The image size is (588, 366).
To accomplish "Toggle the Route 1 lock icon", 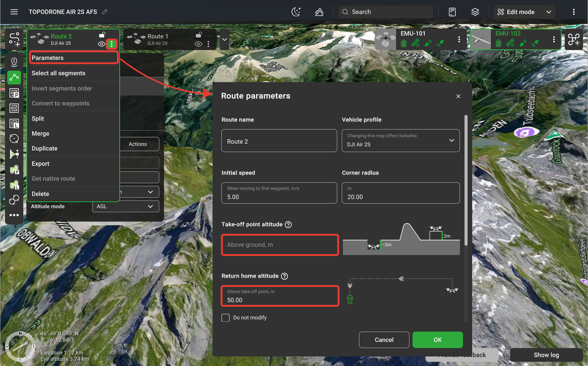I will tap(199, 35).
